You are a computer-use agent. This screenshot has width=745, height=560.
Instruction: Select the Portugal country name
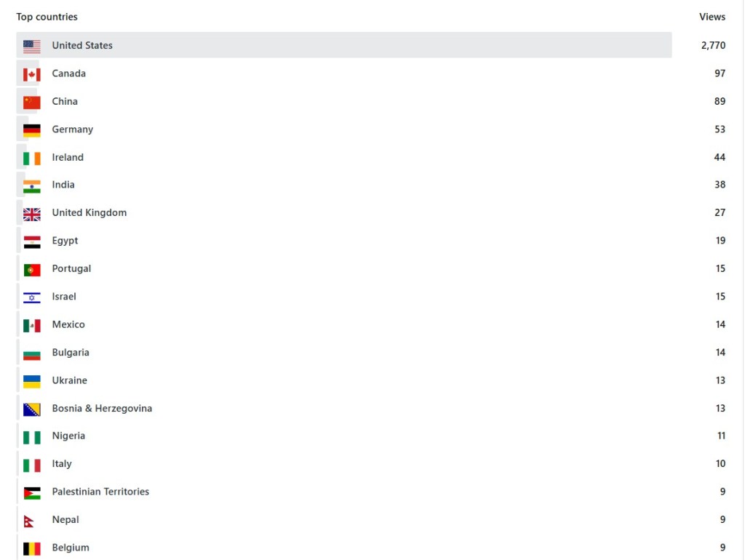(71, 268)
